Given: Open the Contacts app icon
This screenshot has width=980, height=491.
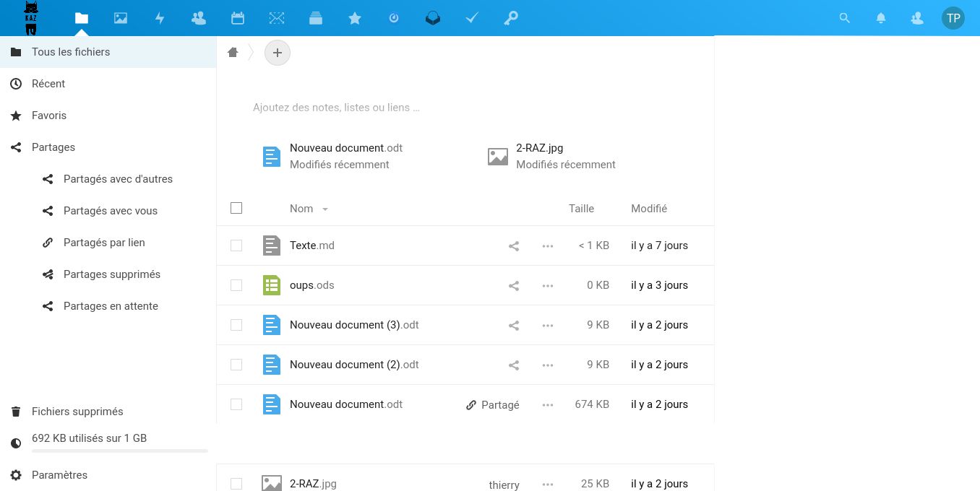Looking at the screenshot, I should coord(199,19).
